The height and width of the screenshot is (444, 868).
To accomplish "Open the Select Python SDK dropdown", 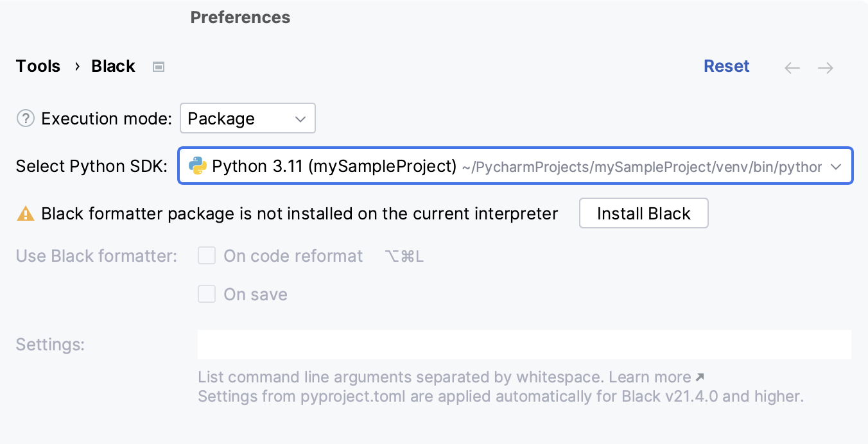I will (x=514, y=166).
